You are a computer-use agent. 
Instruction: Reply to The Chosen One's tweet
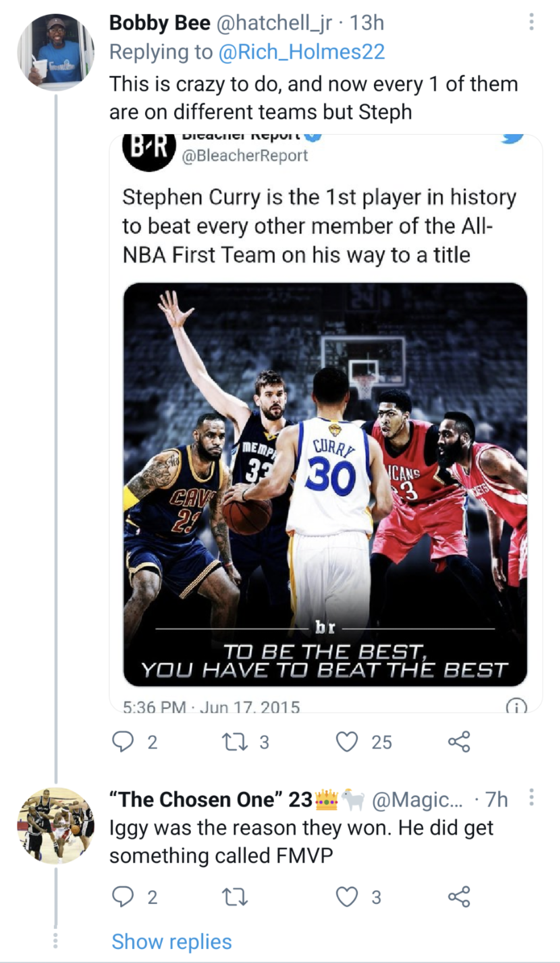[x=123, y=897]
